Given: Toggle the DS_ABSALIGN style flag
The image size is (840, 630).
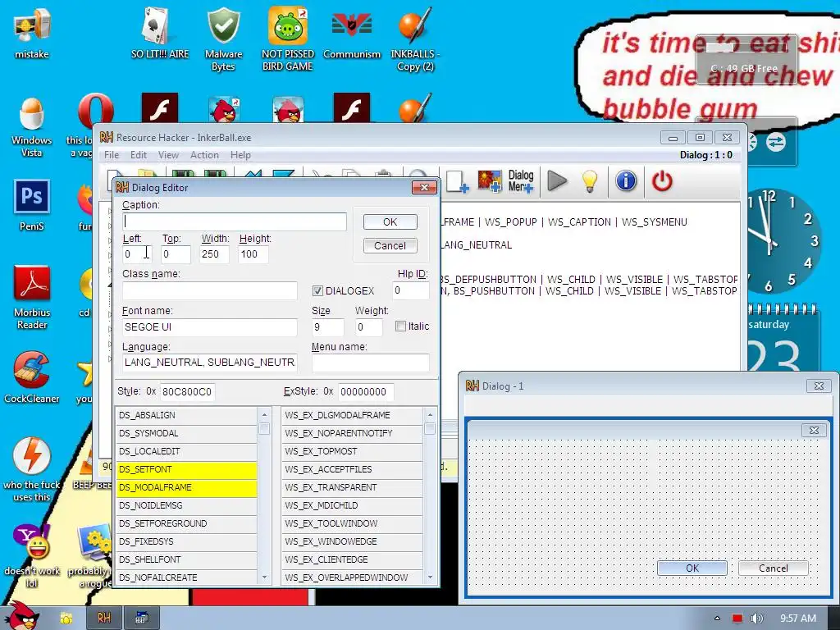Looking at the screenshot, I should pyautogui.click(x=186, y=415).
